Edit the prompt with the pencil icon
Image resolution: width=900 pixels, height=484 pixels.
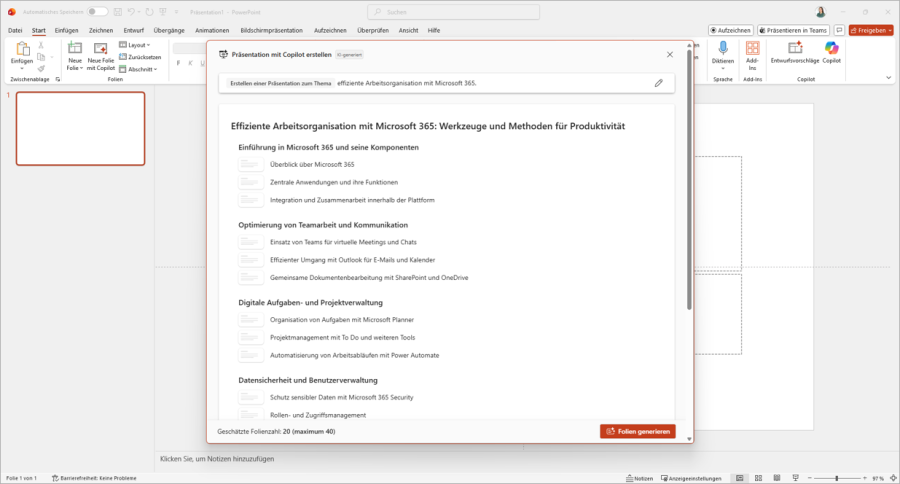click(x=658, y=83)
